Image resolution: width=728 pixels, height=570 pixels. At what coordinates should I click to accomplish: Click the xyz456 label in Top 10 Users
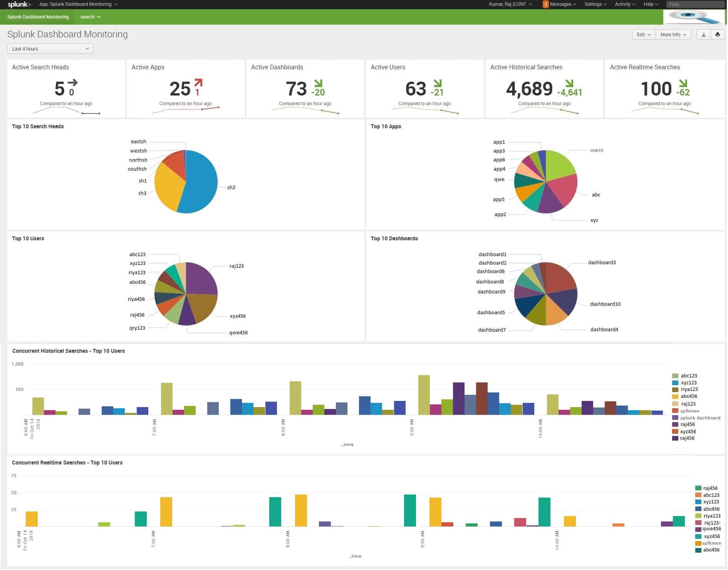(x=238, y=317)
